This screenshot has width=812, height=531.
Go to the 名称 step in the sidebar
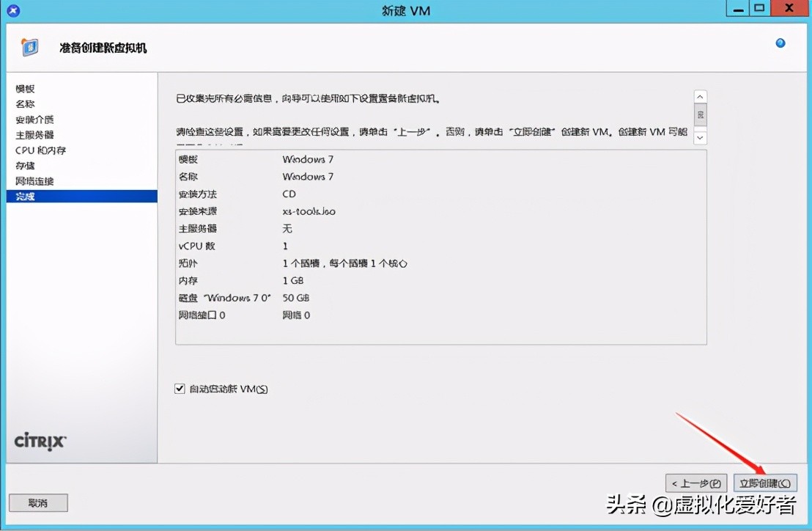tap(25, 104)
